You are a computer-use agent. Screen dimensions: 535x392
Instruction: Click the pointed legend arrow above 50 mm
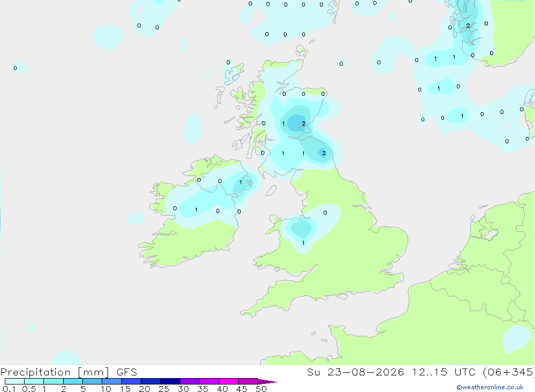coord(267,381)
